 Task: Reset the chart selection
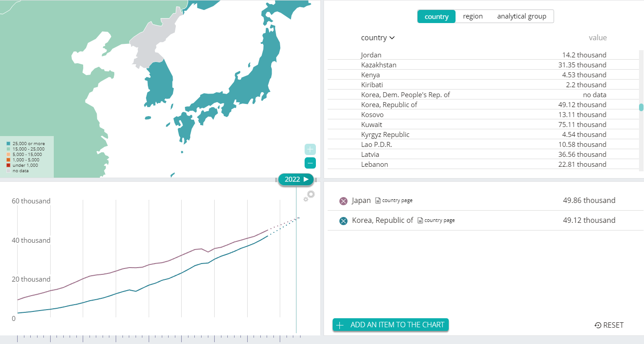pos(609,325)
